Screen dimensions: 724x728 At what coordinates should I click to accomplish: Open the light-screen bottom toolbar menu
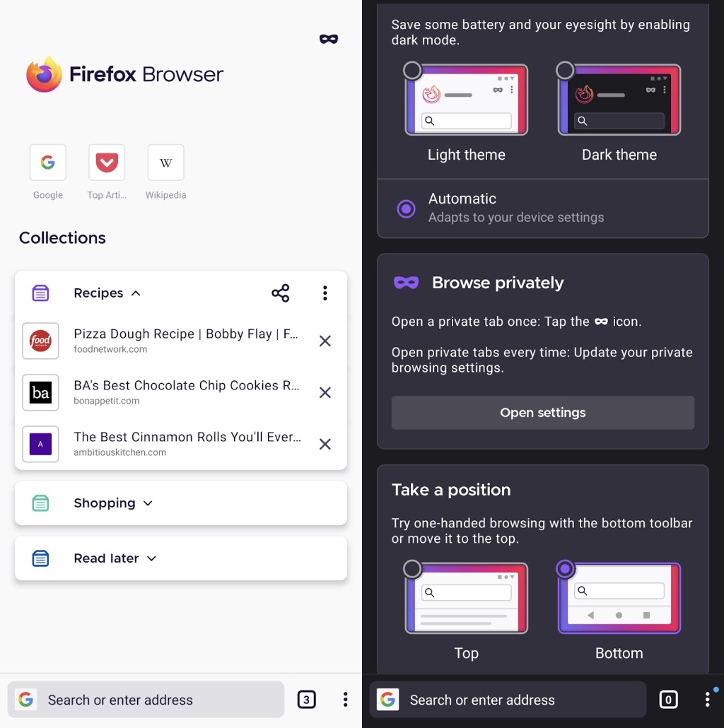345,700
